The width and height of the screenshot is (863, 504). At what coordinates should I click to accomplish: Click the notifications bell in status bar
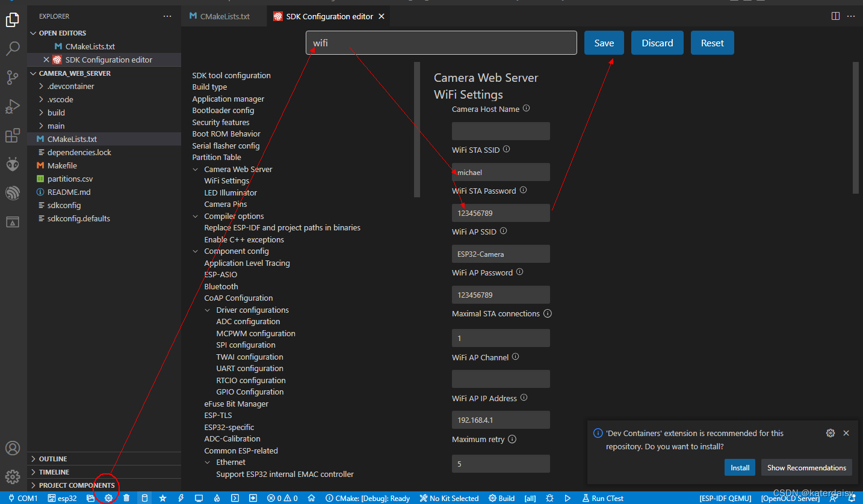851,498
